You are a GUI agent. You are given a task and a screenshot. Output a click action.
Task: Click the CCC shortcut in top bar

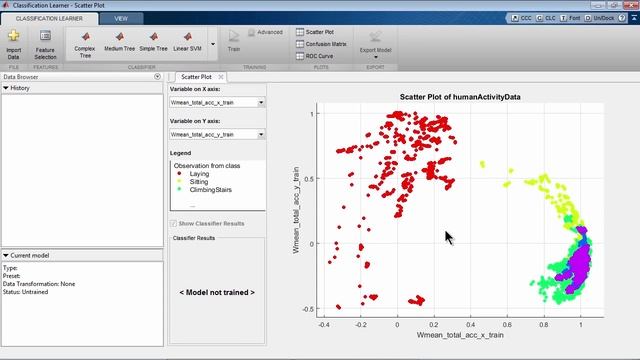pyautogui.click(x=522, y=18)
